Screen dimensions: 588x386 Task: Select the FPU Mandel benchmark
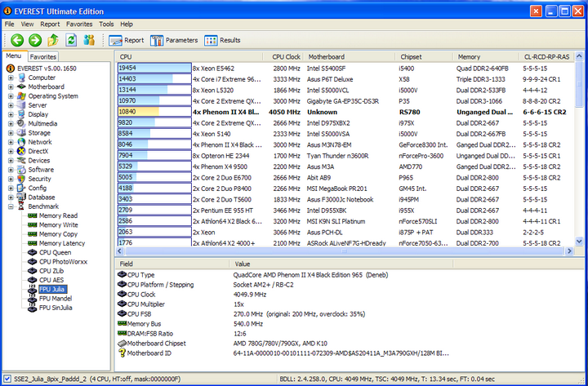tap(56, 299)
